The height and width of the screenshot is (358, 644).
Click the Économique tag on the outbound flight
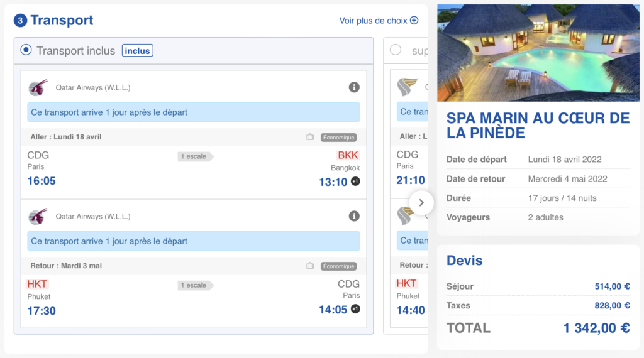[338, 137]
